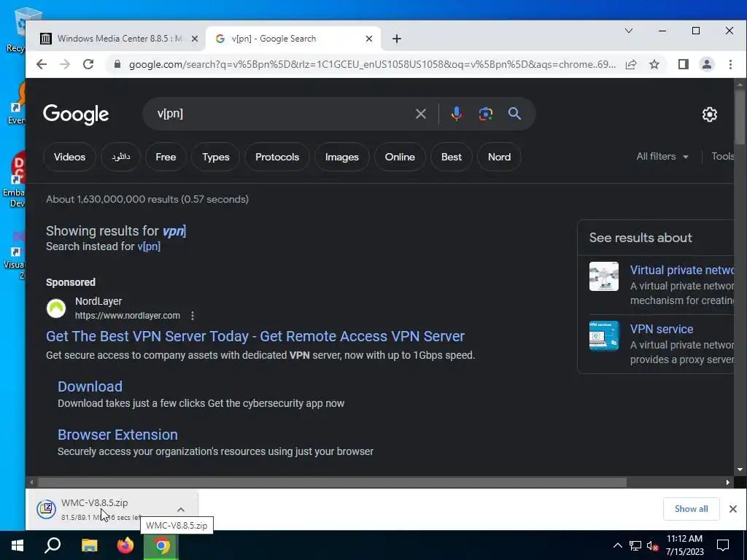Click Virtual private network thumbnail

pos(603,276)
